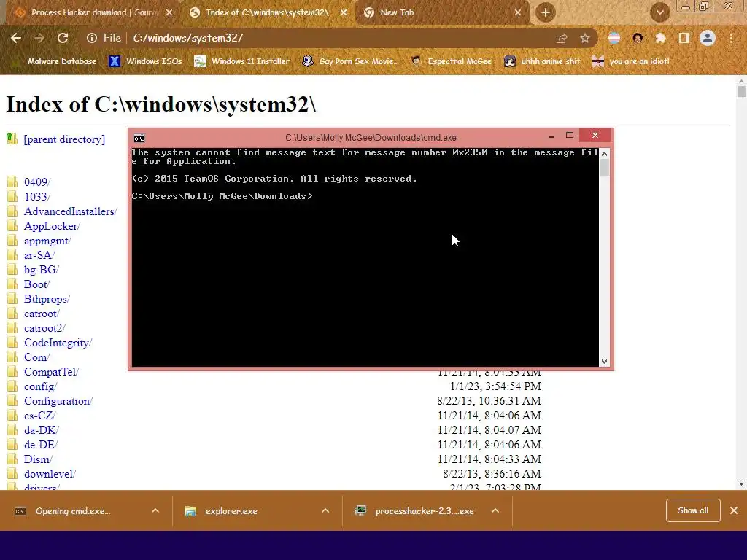The height and width of the screenshot is (560, 747).
Task: Open the tab search dropdown
Action: click(659, 12)
